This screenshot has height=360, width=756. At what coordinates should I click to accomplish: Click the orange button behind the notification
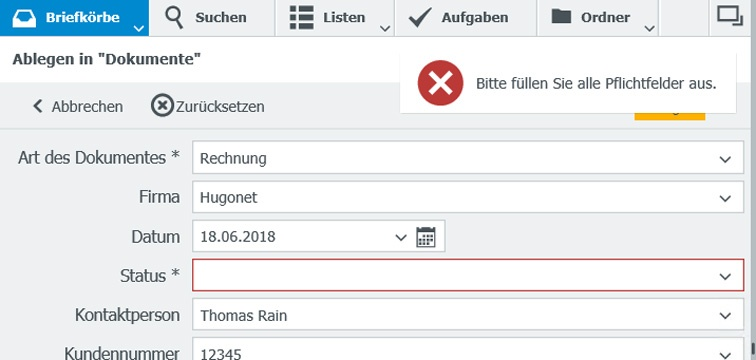pyautogui.click(x=670, y=117)
